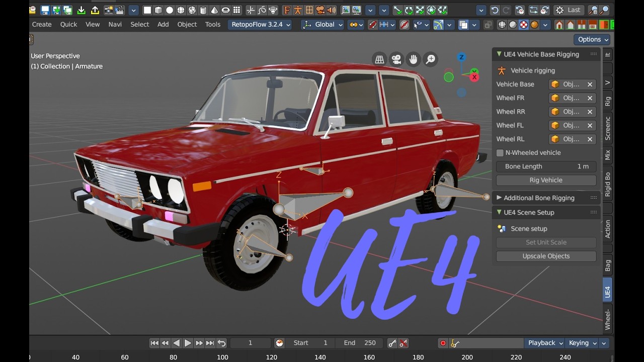Switch to wireframe viewport shading
The height and width of the screenshot is (362, 644).
pos(502,25)
